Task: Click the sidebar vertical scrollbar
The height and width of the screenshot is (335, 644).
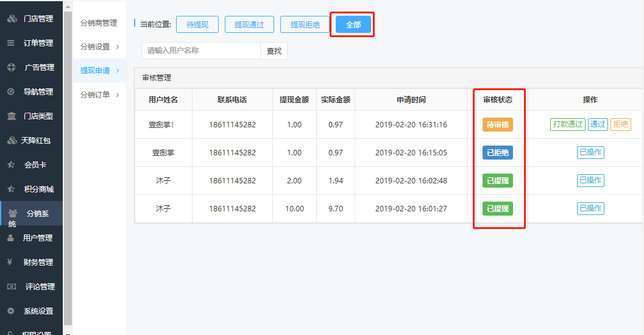Action: [x=68, y=168]
